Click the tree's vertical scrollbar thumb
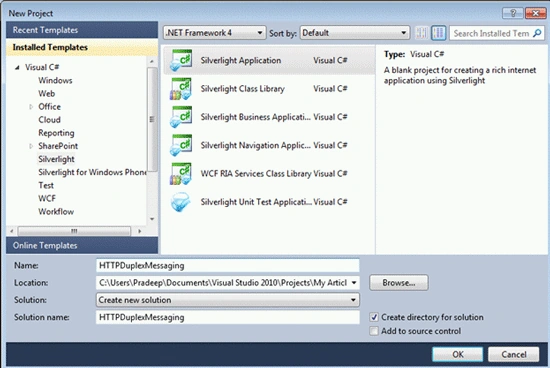 (x=152, y=119)
